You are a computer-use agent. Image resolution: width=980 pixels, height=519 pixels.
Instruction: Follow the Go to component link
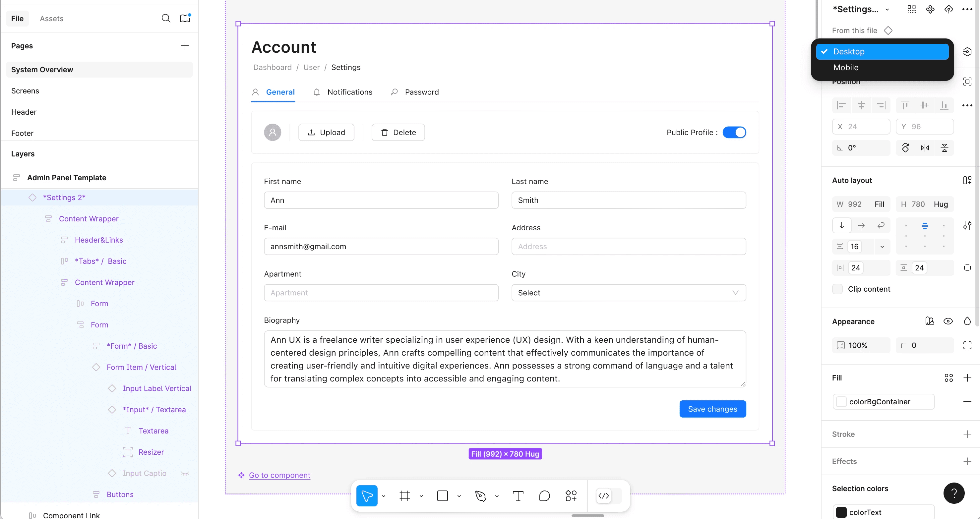coord(279,475)
